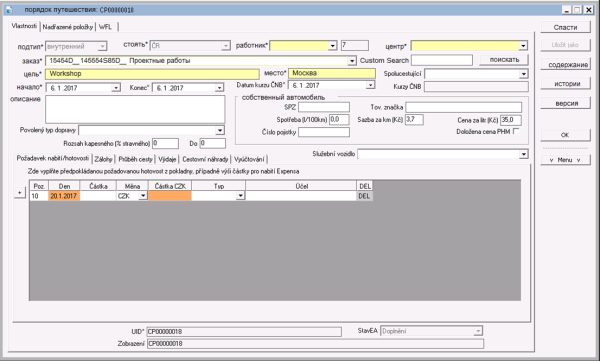Click the Spotřeba (l/100km) field
The image size is (600, 361).
click(339, 120)
